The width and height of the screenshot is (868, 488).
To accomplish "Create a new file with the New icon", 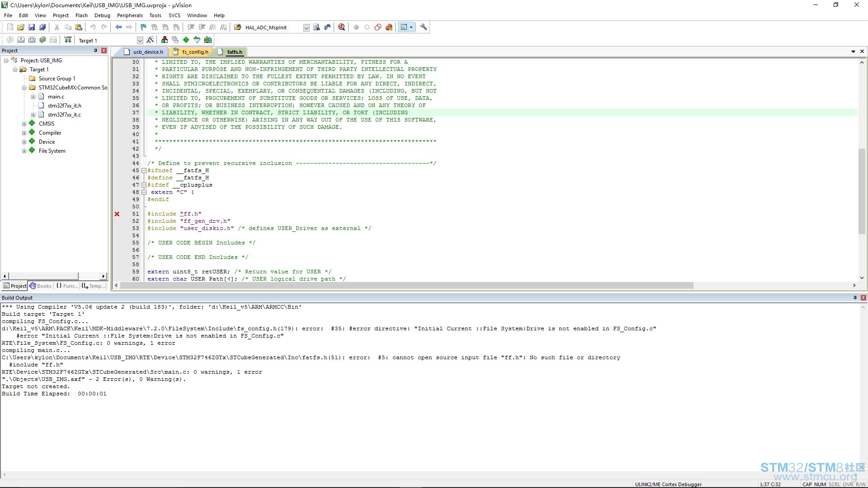I will pos(10,27).
